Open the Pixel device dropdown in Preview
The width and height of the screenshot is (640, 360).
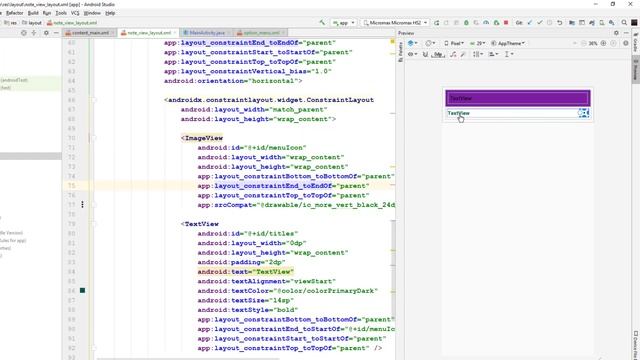tap(453, 43)
